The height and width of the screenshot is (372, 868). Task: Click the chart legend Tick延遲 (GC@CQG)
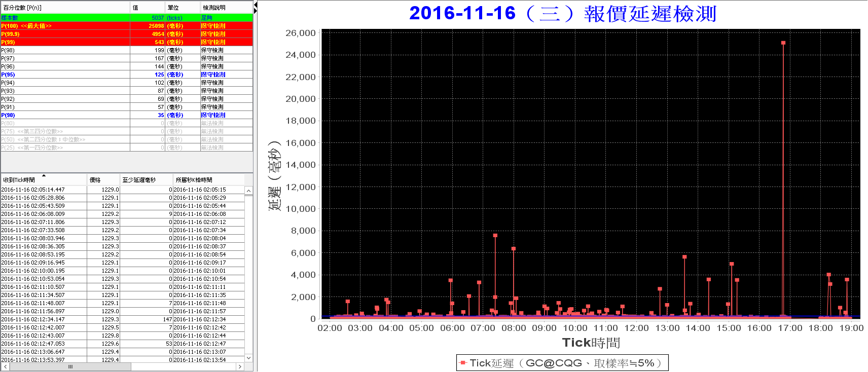click(x=562, y=363)
